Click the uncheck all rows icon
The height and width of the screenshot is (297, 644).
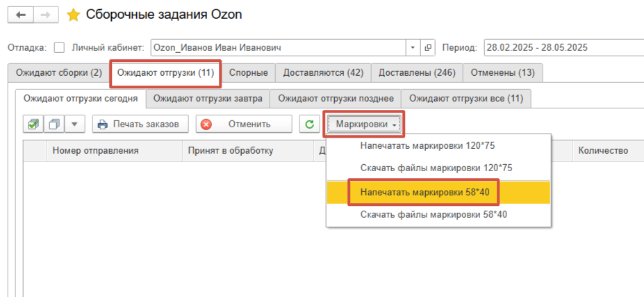pos(53,125)
